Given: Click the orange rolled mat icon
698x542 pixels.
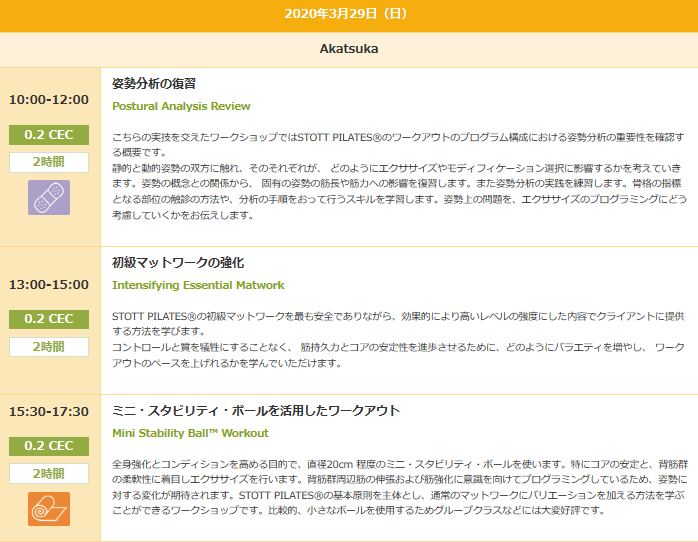Looking at the screenshot, I should point(49,509).
